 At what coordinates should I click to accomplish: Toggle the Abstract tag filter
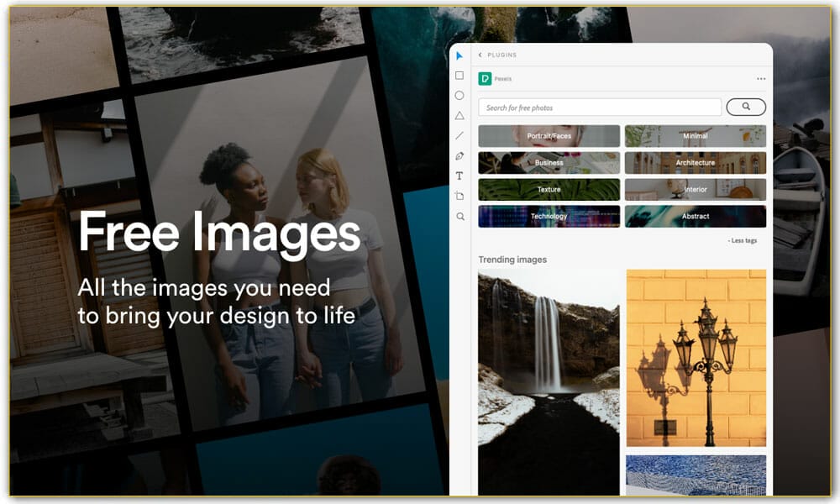coord(696,216)
